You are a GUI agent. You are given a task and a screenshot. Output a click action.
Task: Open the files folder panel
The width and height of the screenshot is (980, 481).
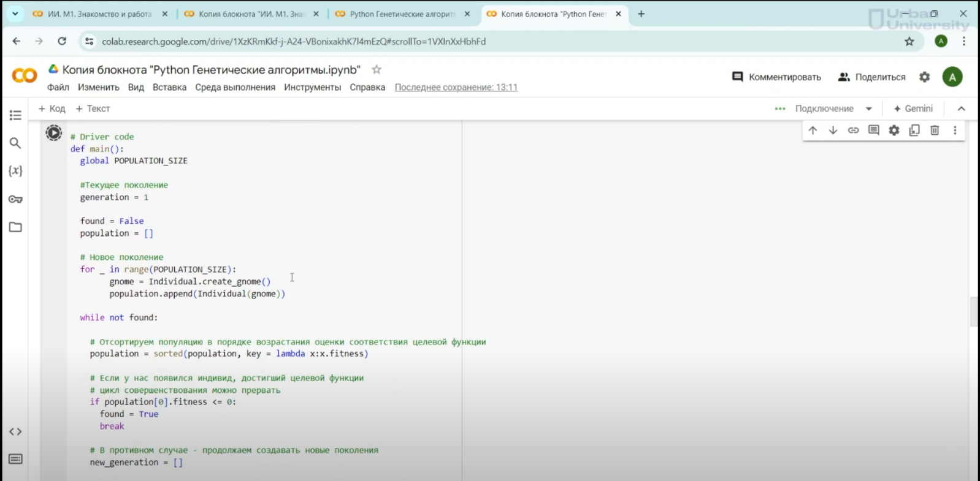click(x=15, y=227)
